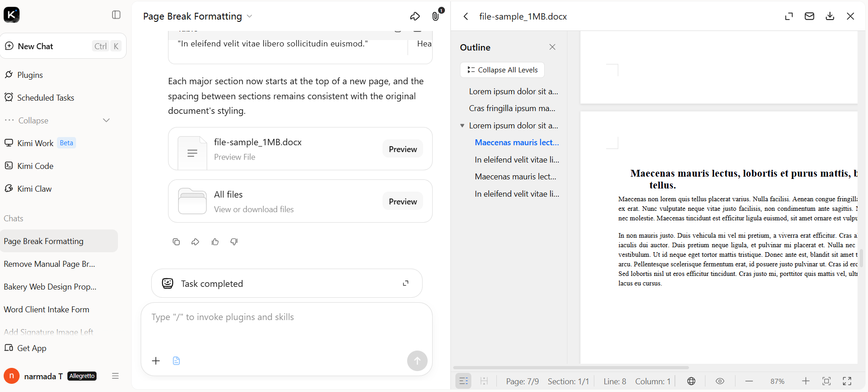Click the plus attach button
868x392 pixels.
156,361
